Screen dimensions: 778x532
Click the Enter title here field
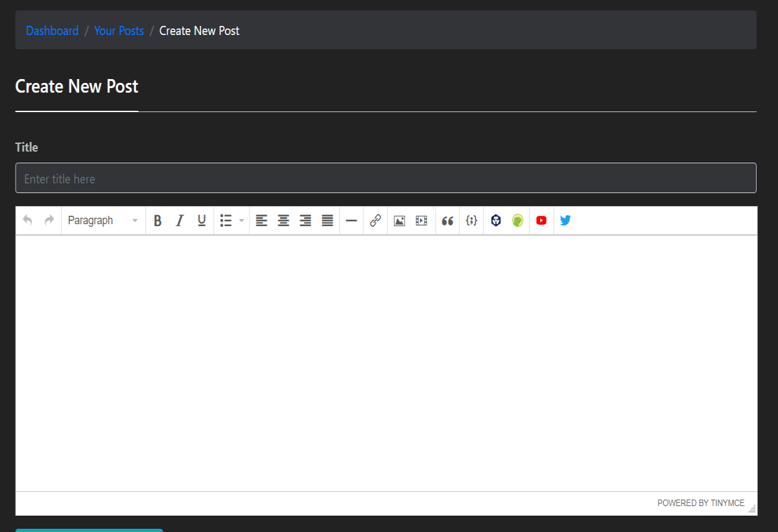pos(386,178)
